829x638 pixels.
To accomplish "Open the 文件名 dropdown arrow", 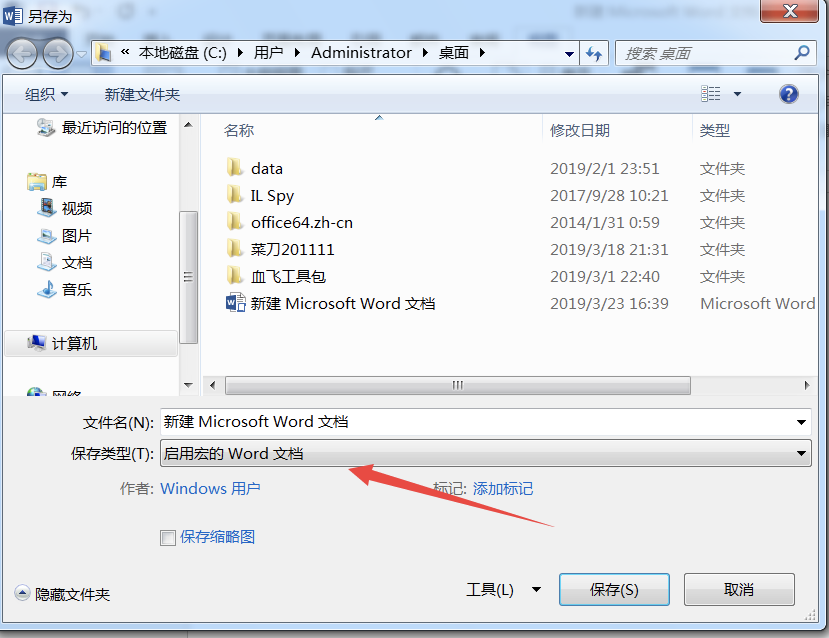I will pyautogui.click(x=801, y=422).
